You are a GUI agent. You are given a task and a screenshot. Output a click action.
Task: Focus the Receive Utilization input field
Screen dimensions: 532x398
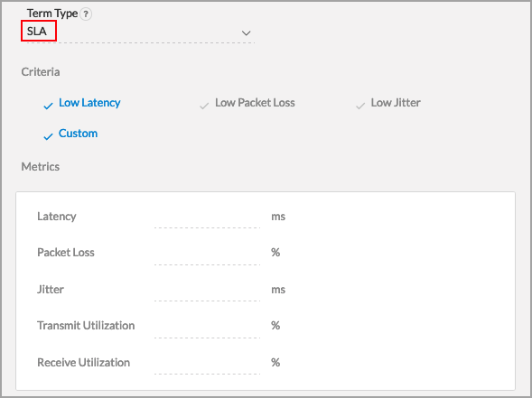pyautogui.click(x=207, y=364)
